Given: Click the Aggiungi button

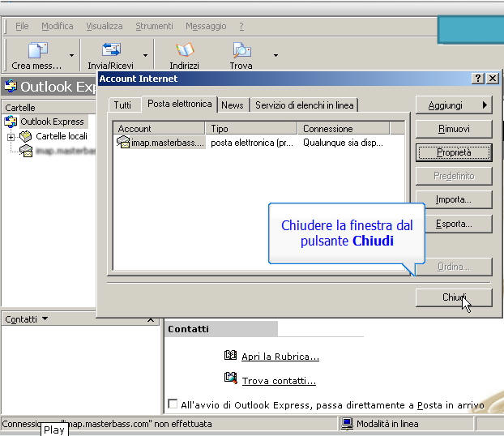Looking at the screenshot, I should (454, 105).
